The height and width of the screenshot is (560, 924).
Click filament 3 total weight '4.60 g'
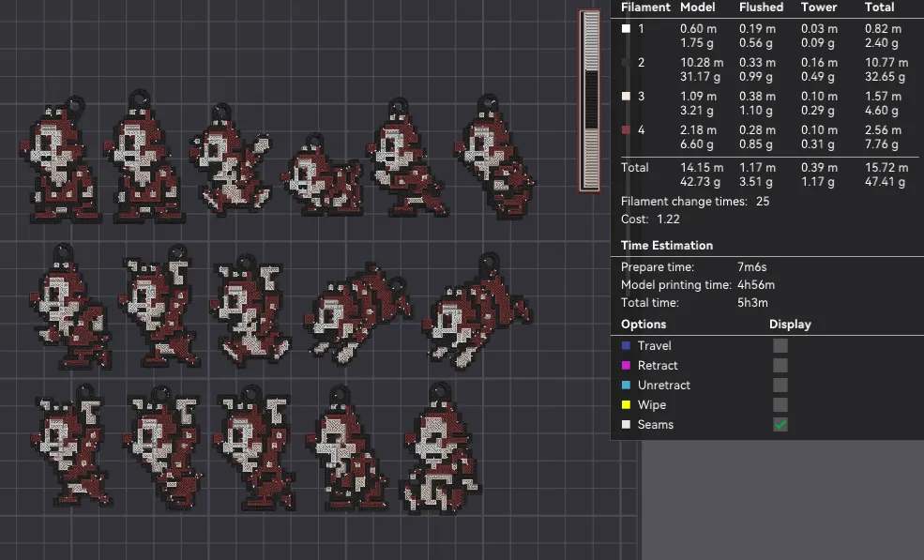point(881,111)
